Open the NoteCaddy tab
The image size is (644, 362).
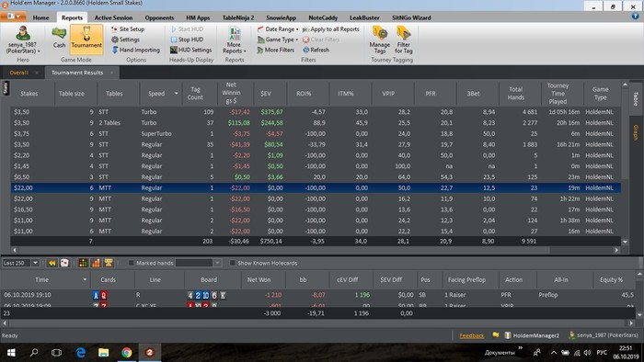tap(323, 17)
